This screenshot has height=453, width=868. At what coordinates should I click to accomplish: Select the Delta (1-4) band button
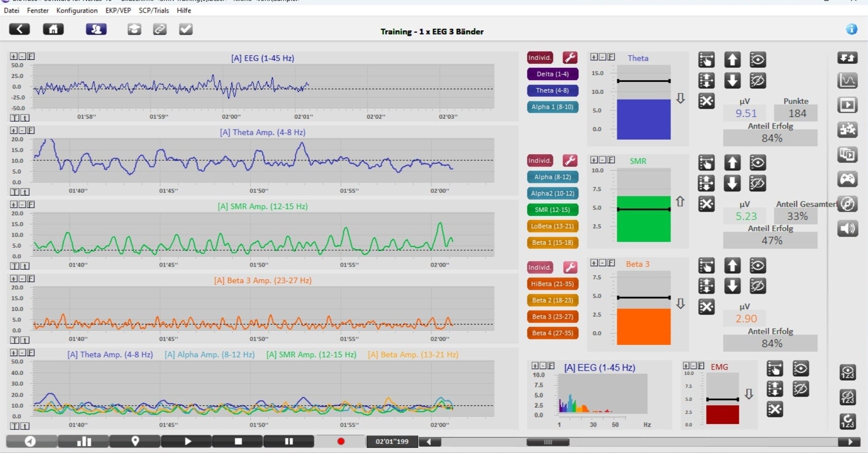click(552, 74)
